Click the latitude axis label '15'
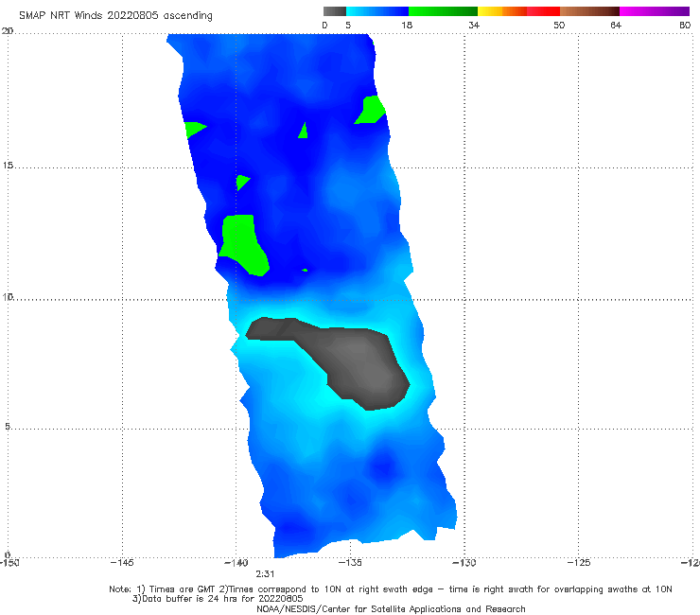 click(8, 166)
